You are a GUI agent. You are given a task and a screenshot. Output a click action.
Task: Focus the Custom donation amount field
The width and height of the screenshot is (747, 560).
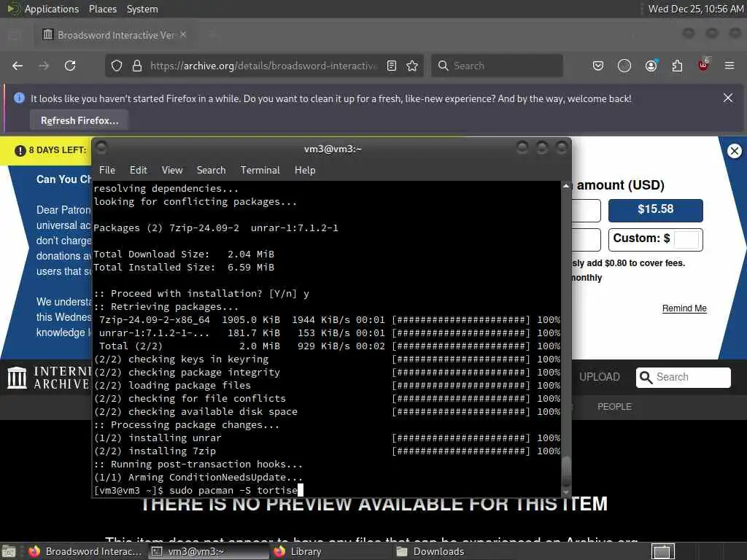[x=686, y=239]
